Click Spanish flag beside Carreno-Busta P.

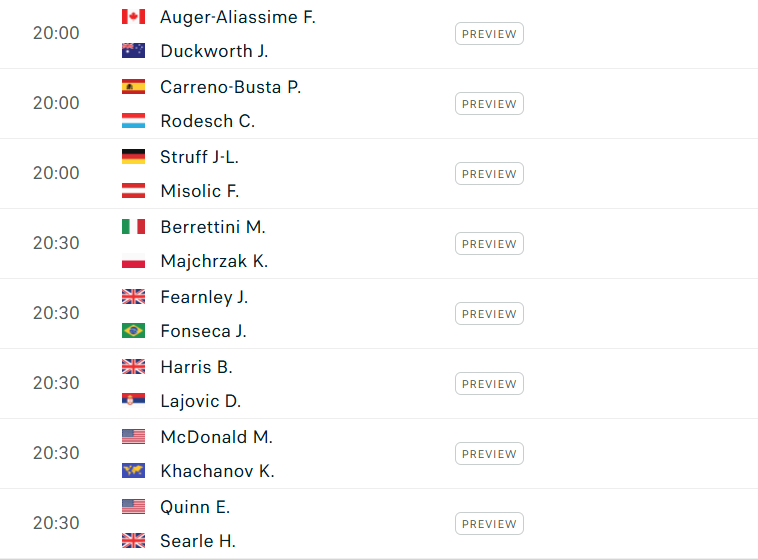(x=133, y=87)
